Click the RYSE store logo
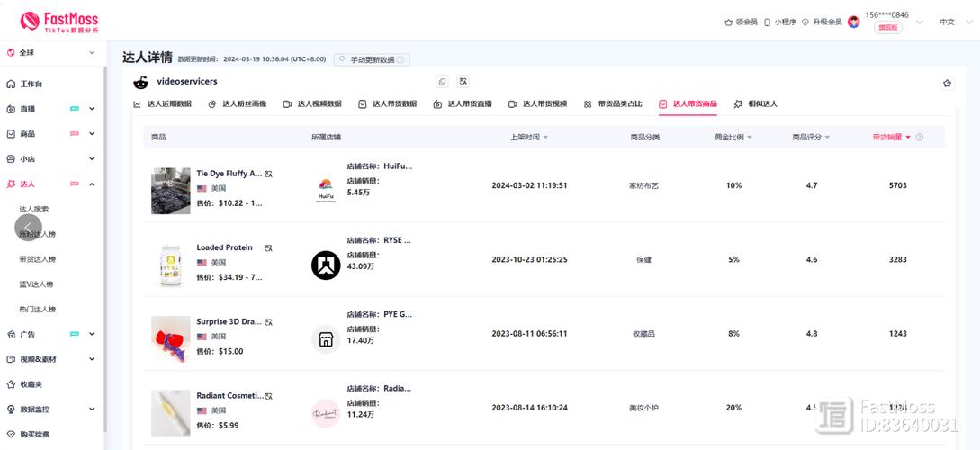 tap(326, 265)
